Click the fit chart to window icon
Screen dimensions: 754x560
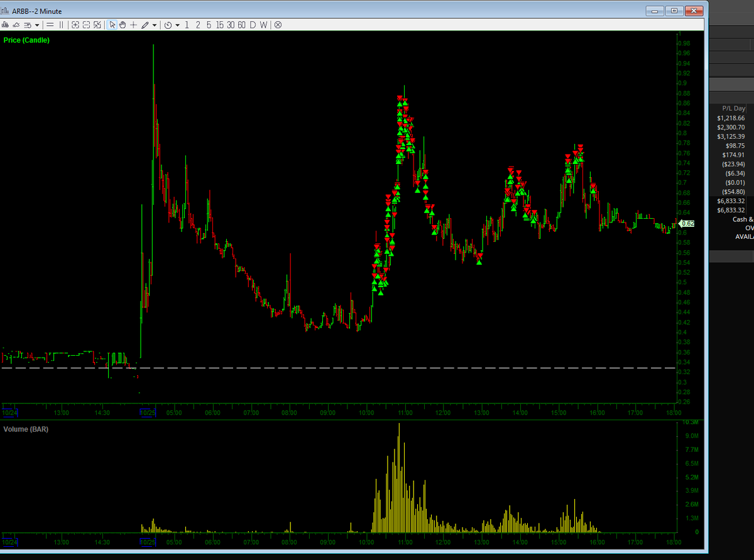(x=97, y=25)
